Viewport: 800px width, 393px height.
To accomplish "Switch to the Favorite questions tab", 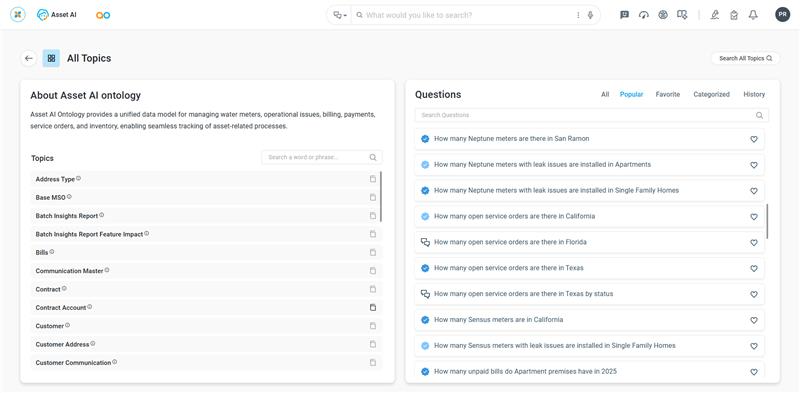I will coord(668,94).
